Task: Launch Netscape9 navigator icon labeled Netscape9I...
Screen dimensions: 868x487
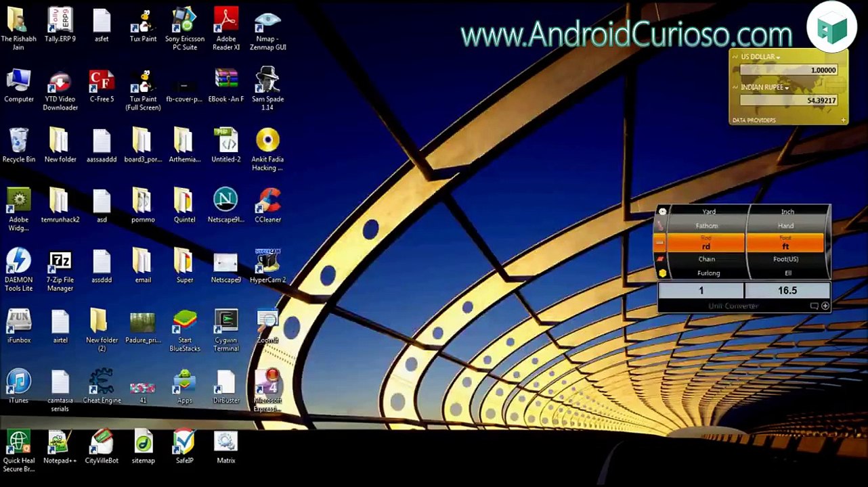Action: pyautogui.click(x=225, y=206)
